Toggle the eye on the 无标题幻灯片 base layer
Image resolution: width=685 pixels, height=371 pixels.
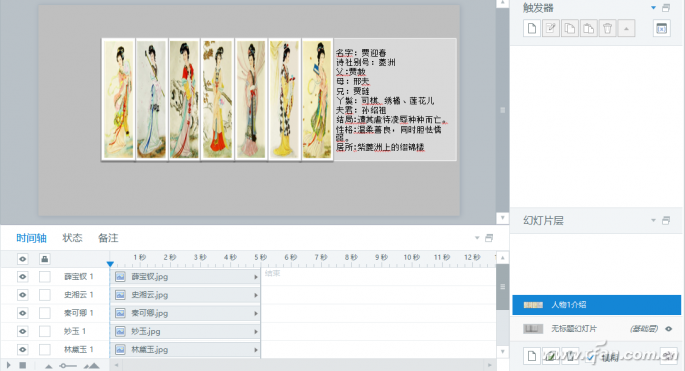click(669, 329)
